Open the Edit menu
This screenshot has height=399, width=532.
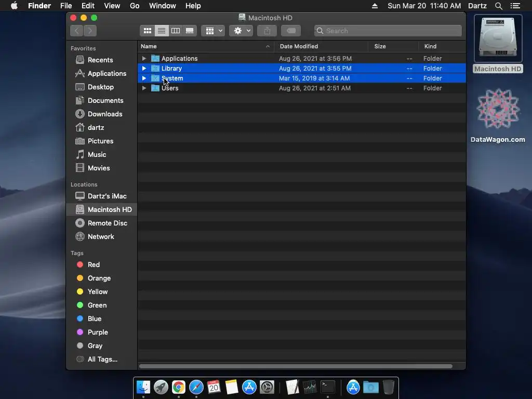88,6
